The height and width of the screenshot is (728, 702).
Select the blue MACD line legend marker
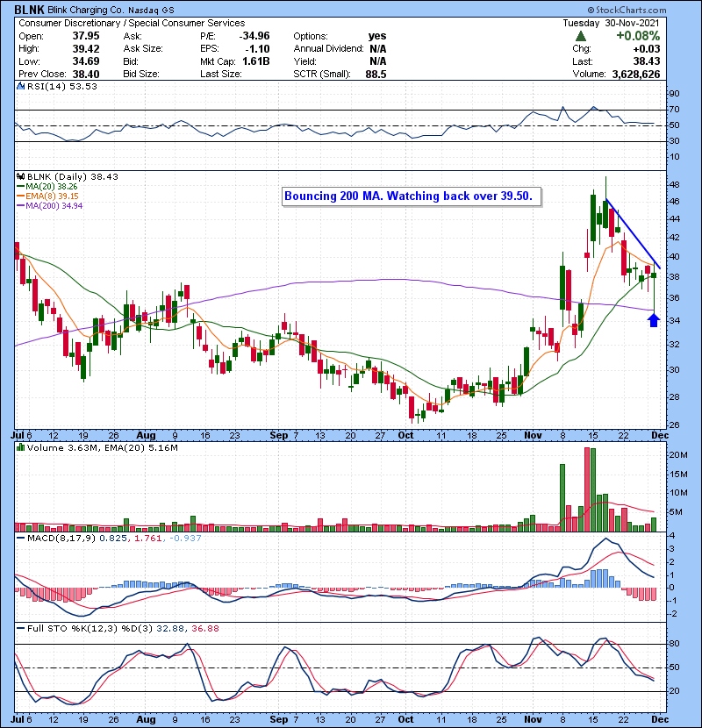(20, 539)
